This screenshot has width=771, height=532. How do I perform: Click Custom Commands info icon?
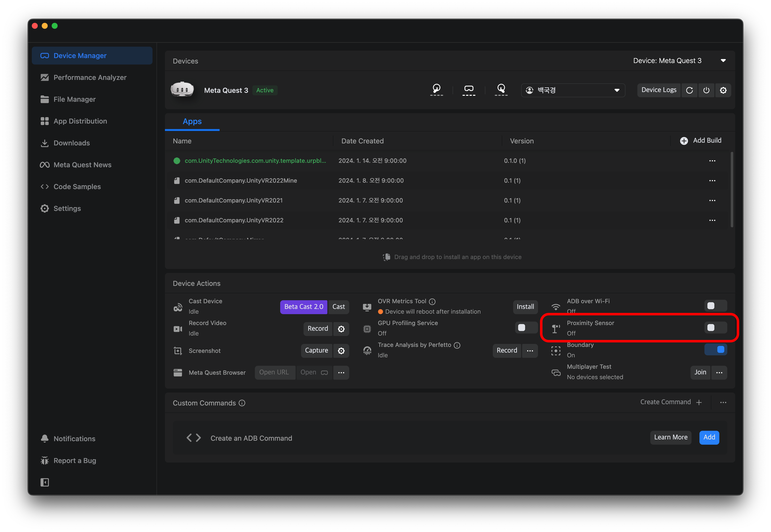point(242,403)
